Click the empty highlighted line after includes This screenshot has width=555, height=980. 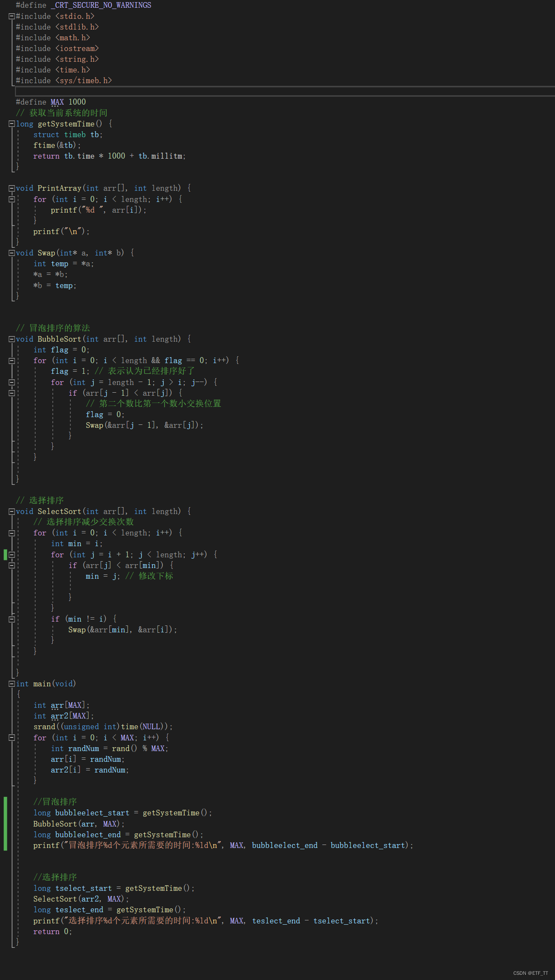tap(285, 91)
